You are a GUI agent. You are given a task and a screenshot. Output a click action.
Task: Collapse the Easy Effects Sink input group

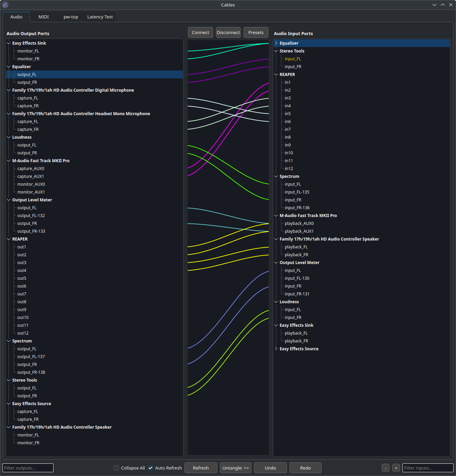coord(276,325)
